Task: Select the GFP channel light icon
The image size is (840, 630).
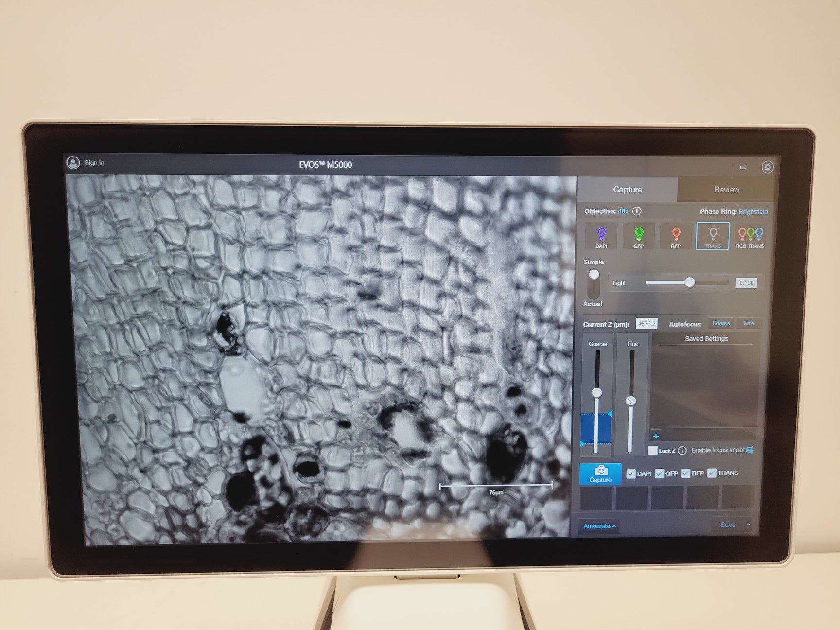Action: click(638, 236)
